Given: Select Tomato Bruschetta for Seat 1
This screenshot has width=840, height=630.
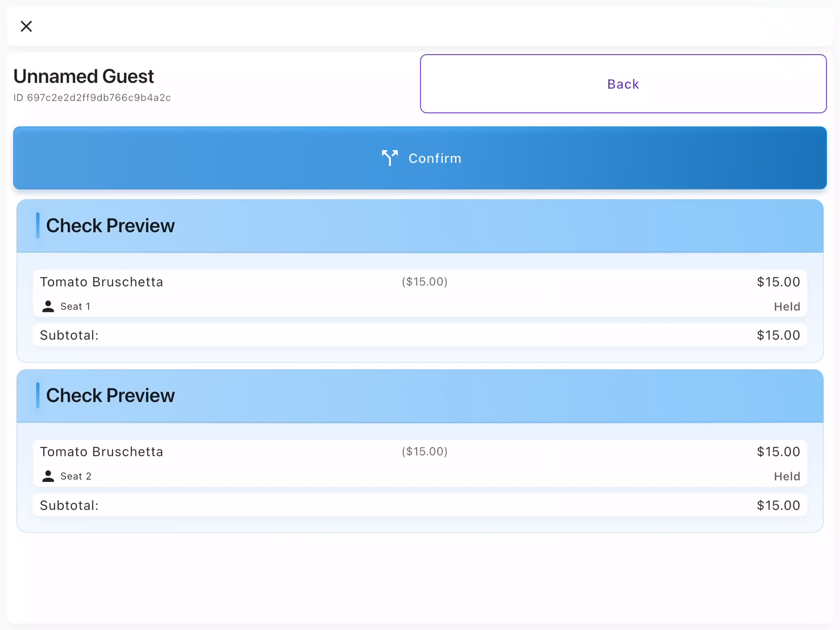Looking at the screenshot, I should 101,282.
